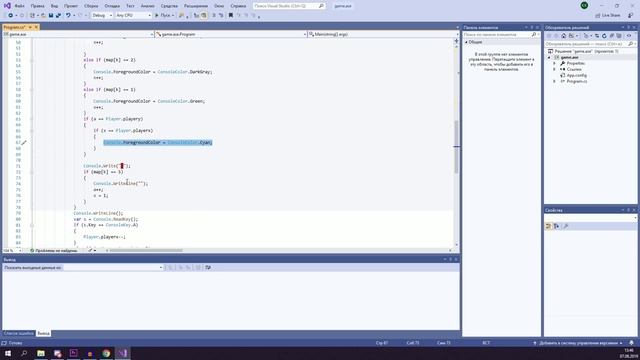Click the word wrap icon in Output toolbar

pos(208,267)
